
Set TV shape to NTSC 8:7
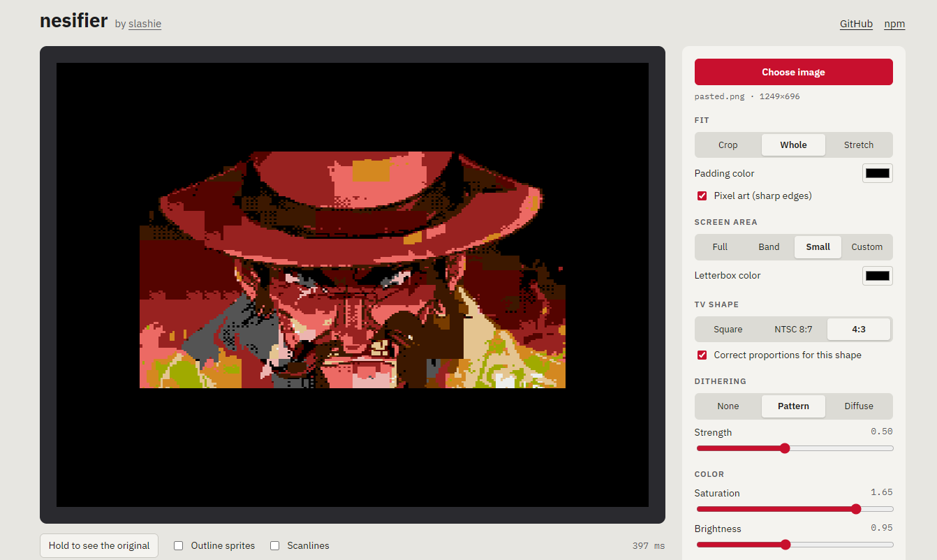click(793, 330)
